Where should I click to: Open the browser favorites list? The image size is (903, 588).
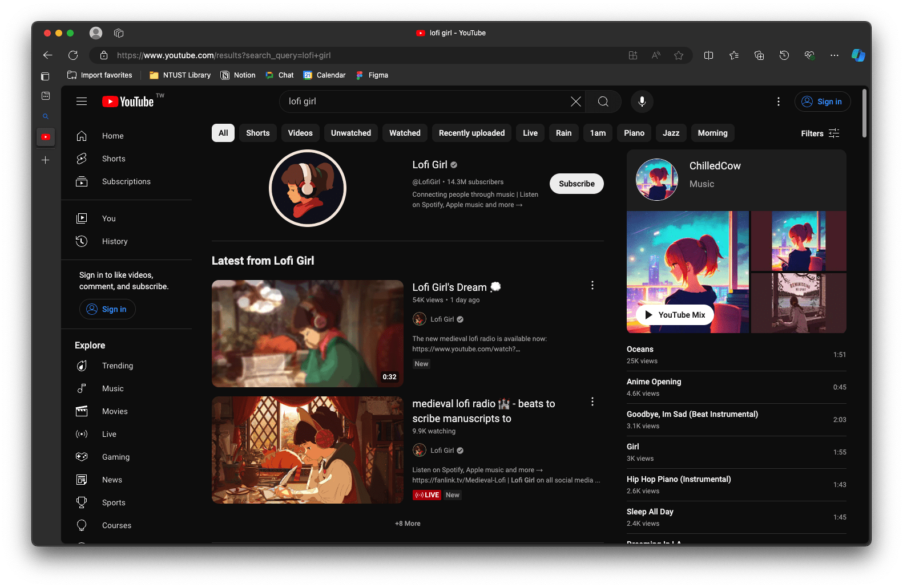(734, 55)
